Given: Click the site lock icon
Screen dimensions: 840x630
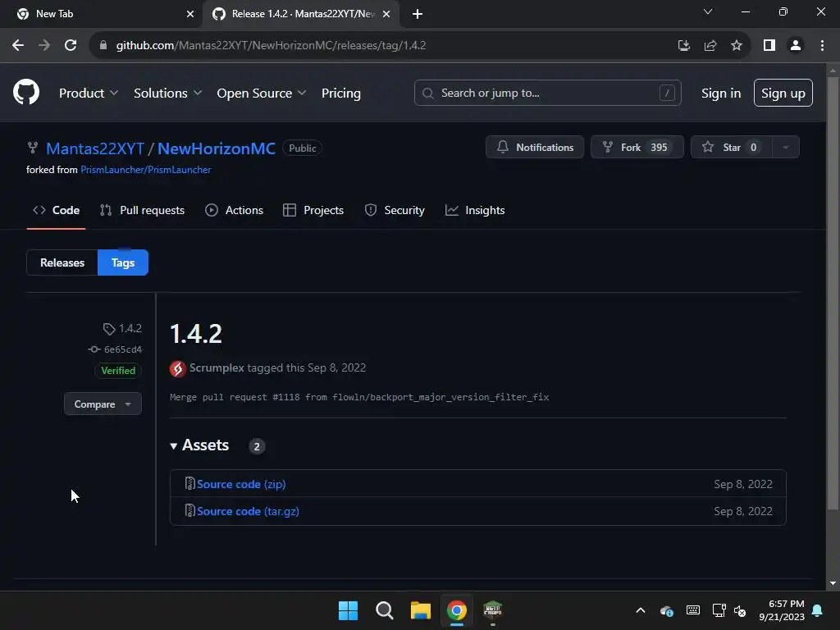Looking at the screenshot, I should [x=103, y=46].
